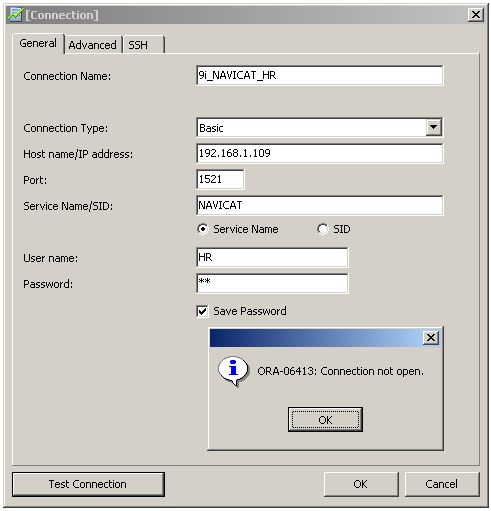Select the Port input field
The width and height of the screenshot is (491, 511).
tap(220, 179)
